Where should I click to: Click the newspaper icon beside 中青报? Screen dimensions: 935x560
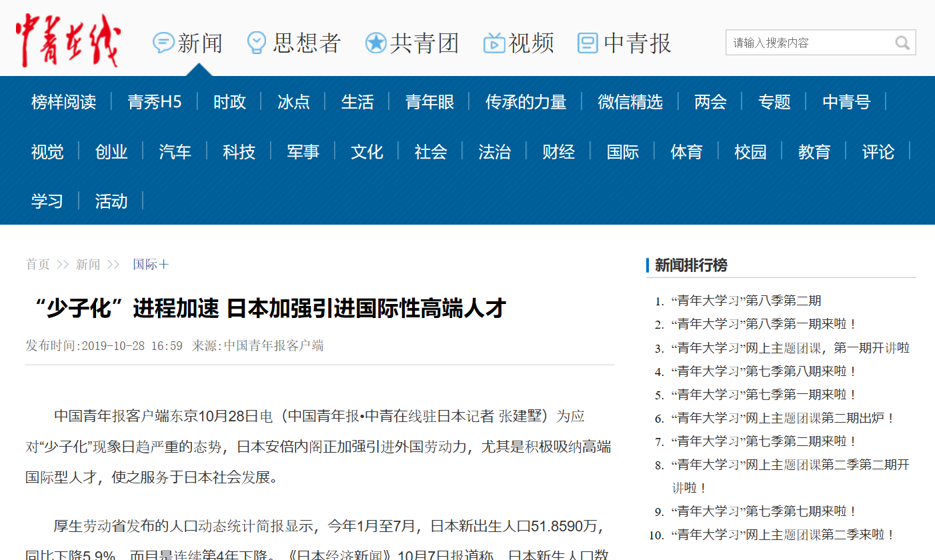(x=588, y=43)
